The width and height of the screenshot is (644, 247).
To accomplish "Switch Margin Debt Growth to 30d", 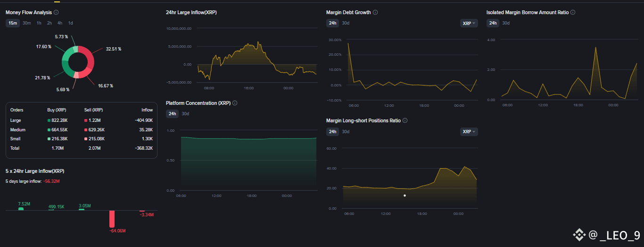I will coord(346,23).
